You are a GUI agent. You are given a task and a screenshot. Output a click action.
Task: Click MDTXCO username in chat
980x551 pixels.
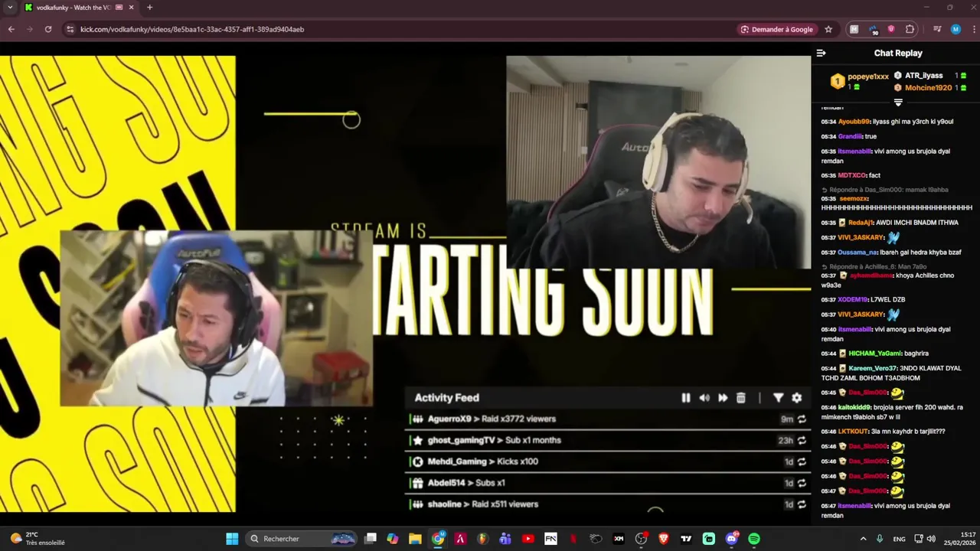point(852,175)
